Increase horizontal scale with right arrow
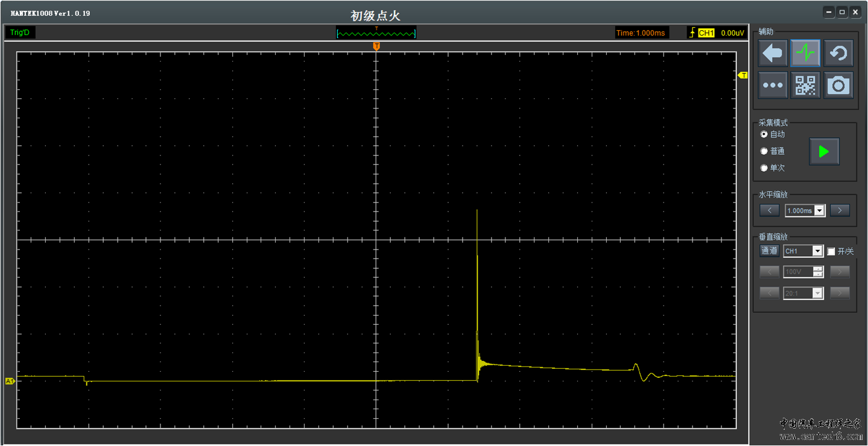 click(x=840, y=210)
